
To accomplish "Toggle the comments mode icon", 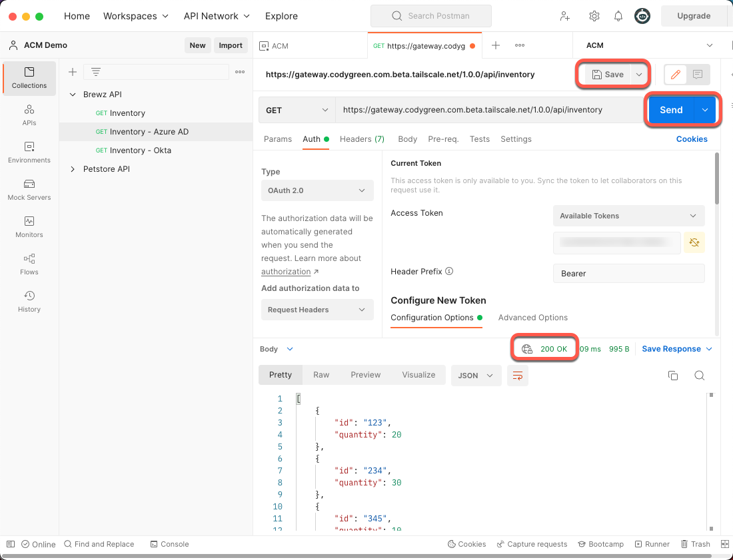I will [x=698, y=75].
